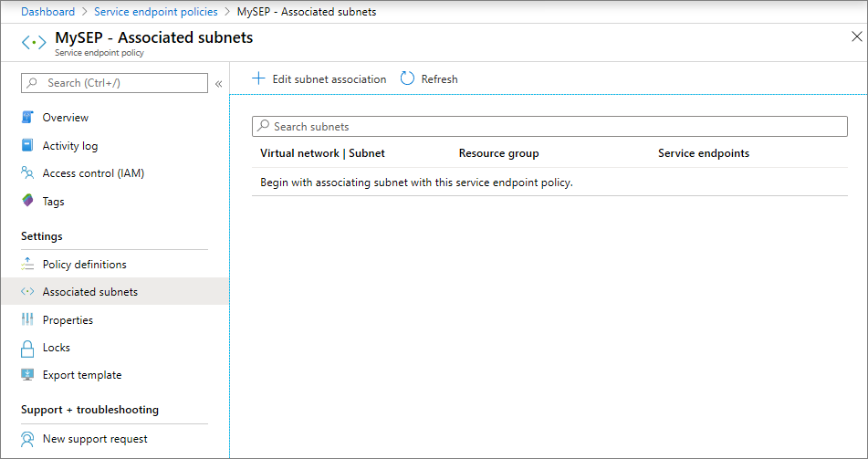Click Edit subnet association button

point(319,79)
